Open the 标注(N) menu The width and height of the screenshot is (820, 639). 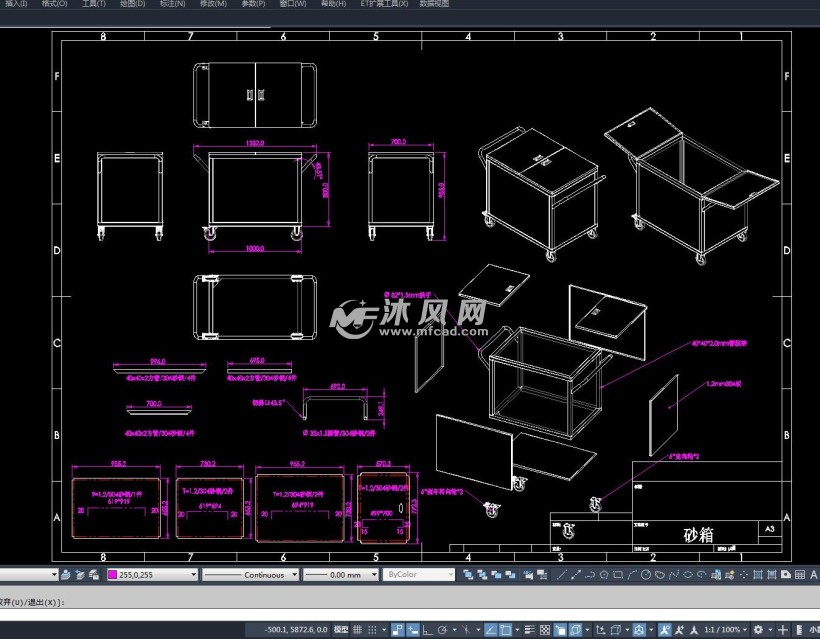(x=172, y=4)
